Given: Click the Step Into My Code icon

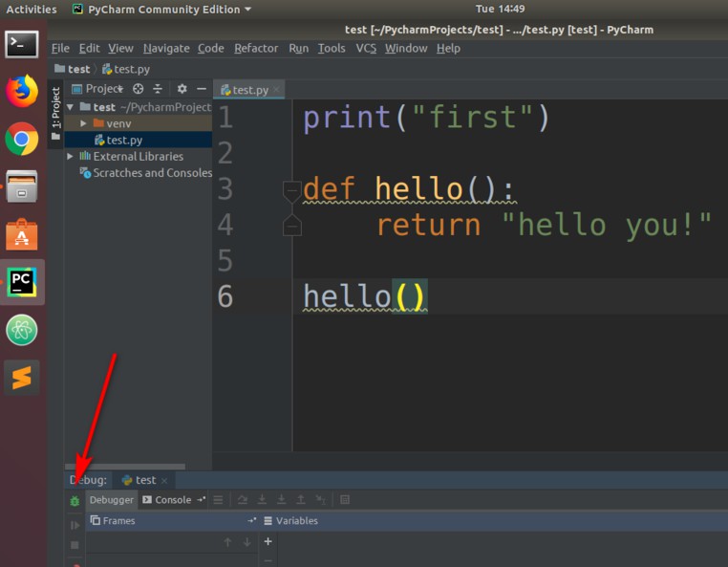Looking at the screenshot, I should [281, 500].
